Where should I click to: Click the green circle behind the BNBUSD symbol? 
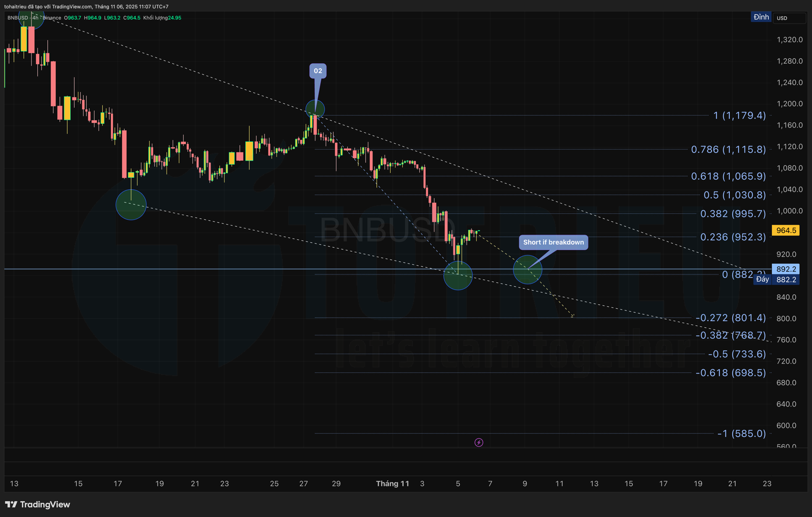pos(32,19)
